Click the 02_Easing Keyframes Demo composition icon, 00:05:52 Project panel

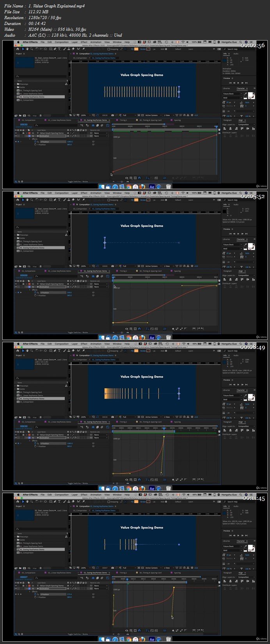pos(18,248)
